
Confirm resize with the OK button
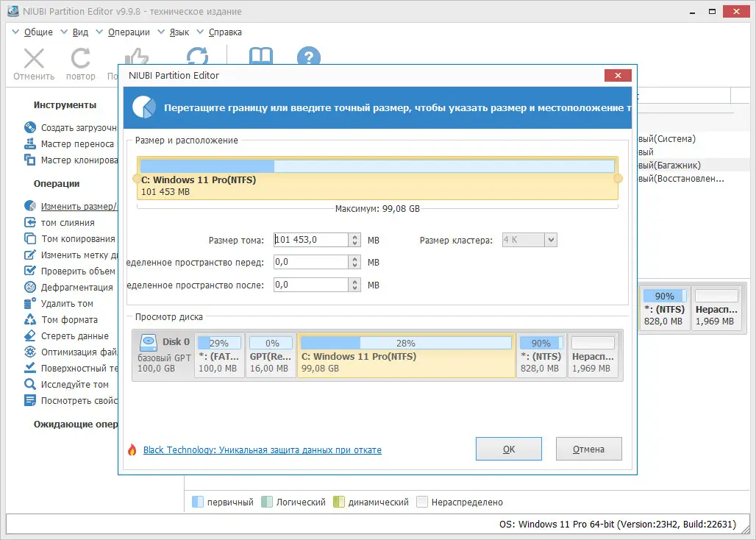[508, 448]
